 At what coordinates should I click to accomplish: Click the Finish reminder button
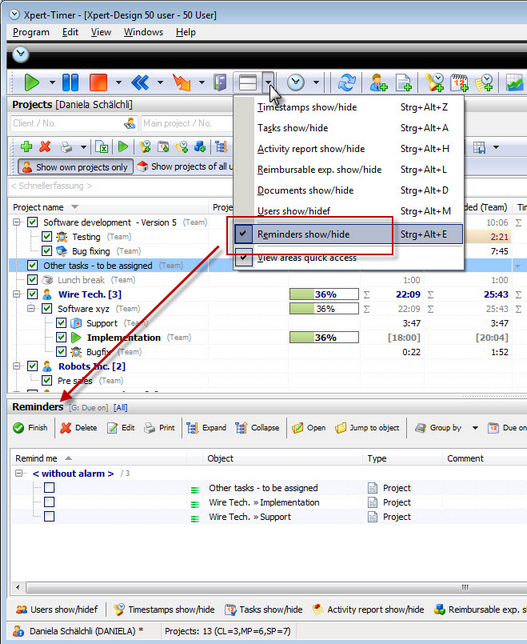pyautogui.click(x=30, y=428)
